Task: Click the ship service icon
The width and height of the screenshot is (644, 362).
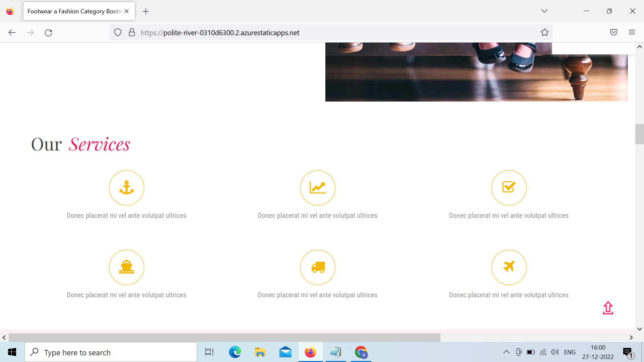Action: pyautogui.click(x=126, y=267)
